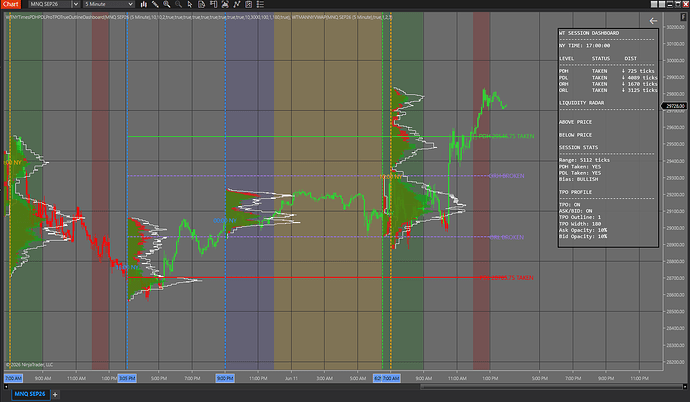This screenshot has width=690, height=402.
Task: Click the TPO Width: 100 line
Action: (x=580, y=224)
